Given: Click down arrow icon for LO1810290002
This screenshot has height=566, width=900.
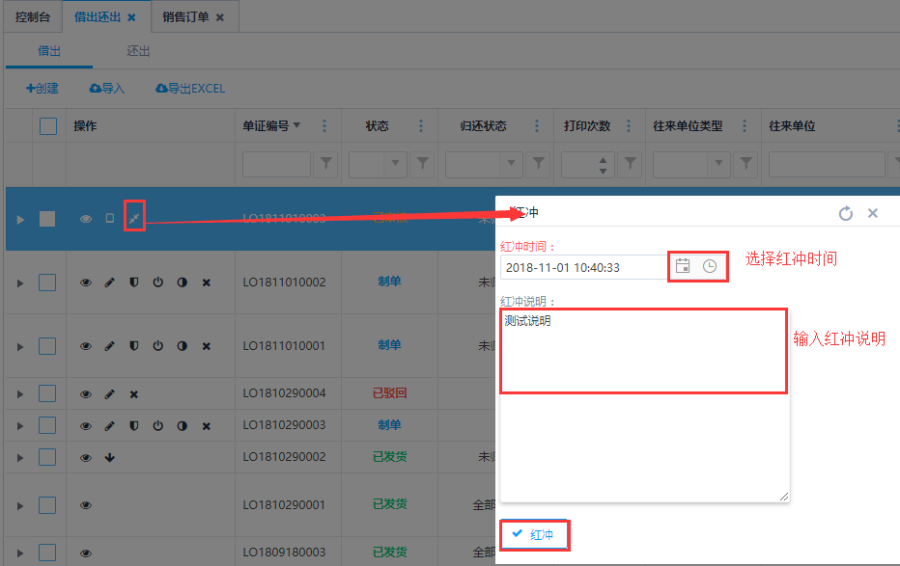Looking at the screenshot, I should click(x=110, y=457).
